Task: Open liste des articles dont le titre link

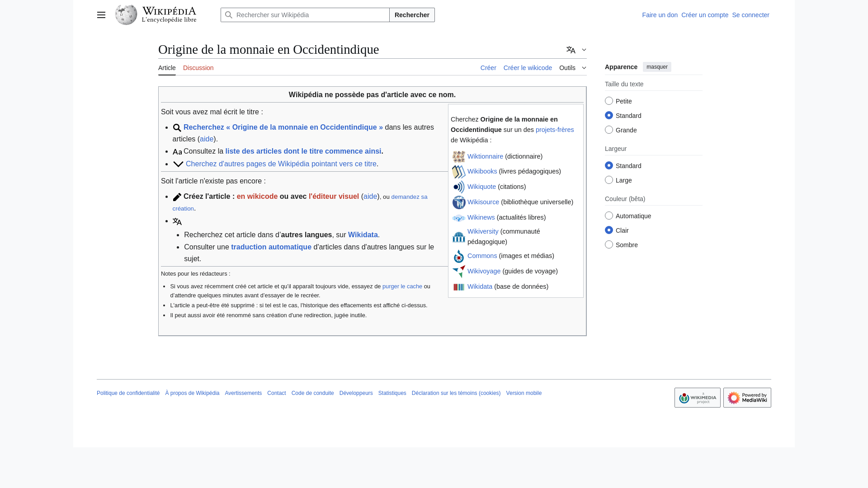Action: click(x=303, y=151)
